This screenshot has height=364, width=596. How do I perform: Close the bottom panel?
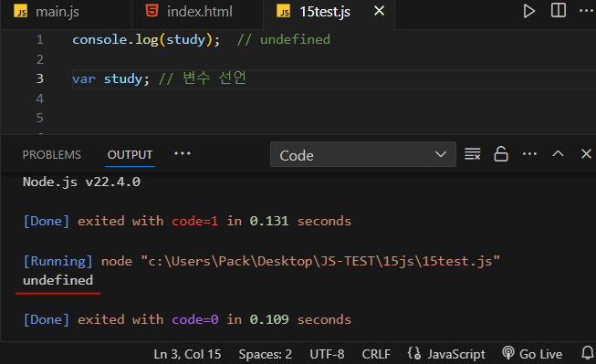pos(586,154)
